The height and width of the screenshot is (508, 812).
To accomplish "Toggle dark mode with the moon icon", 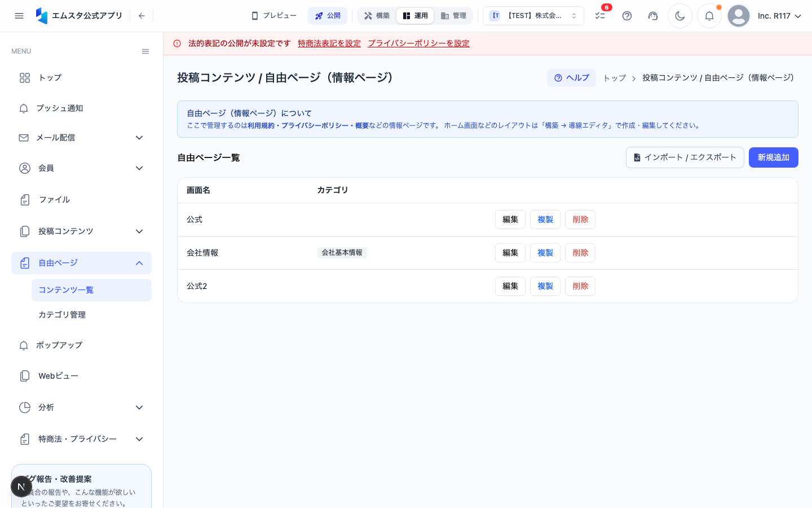I will pyautogui.click(x=680, y=16).
